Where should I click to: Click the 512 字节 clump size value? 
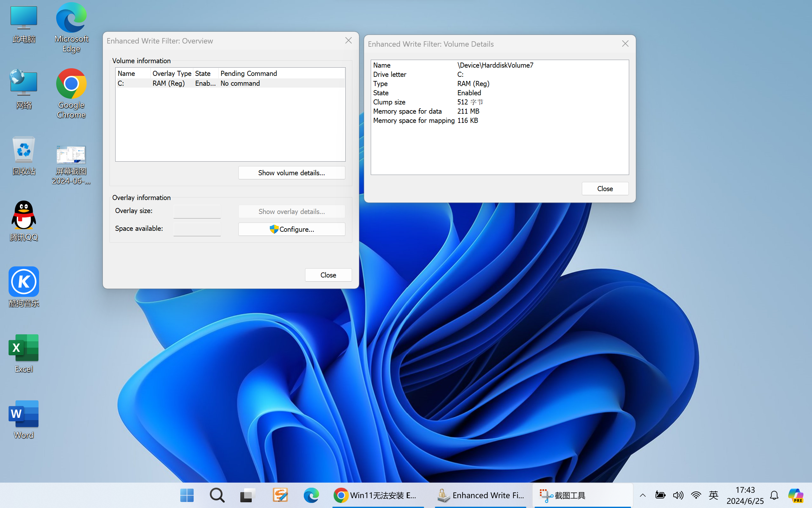pyautogui.click(x=470, y=102)
